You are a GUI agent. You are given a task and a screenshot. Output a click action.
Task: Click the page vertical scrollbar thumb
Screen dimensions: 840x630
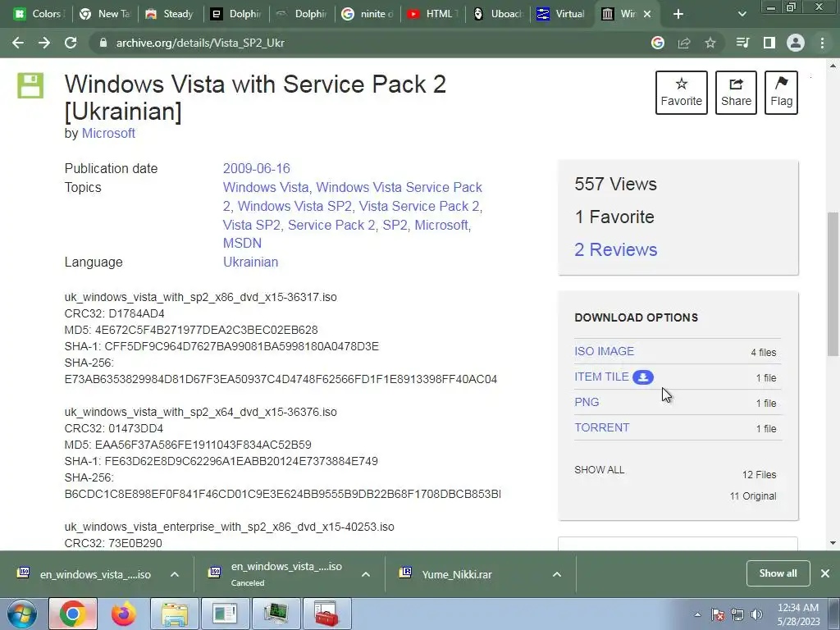pyautogui.click(x=833, y=284)
